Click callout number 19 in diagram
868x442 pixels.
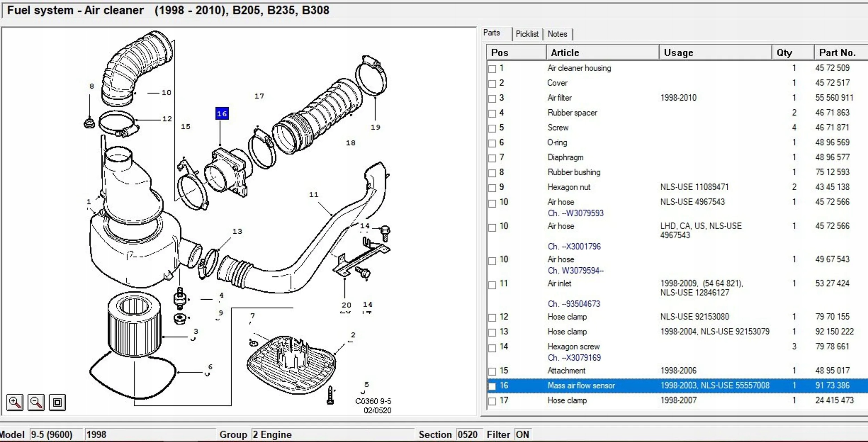point(375,127)
